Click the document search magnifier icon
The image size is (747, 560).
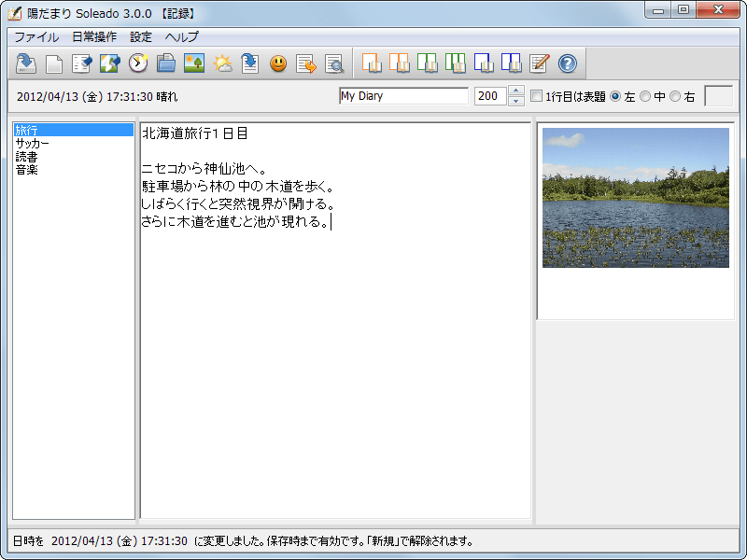334,63
